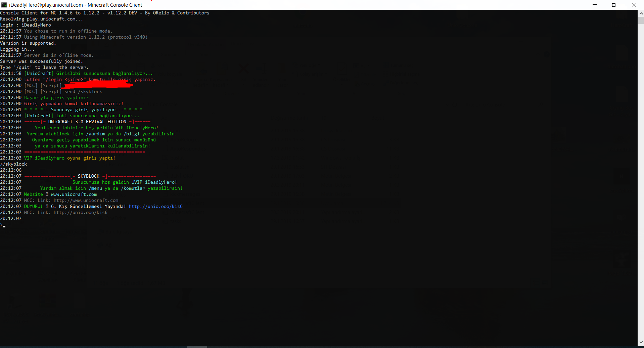Image resolution: width=644 pixels, height=348 pixels.
Task: Click the blue http://unio.ooo/kis6 link
Action: tap(156, 206)
